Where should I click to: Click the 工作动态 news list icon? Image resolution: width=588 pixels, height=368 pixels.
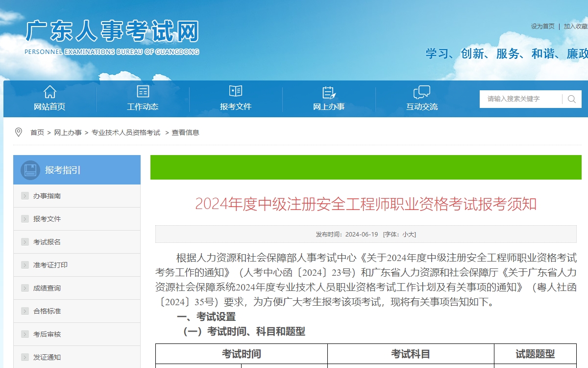coord(143,92)
